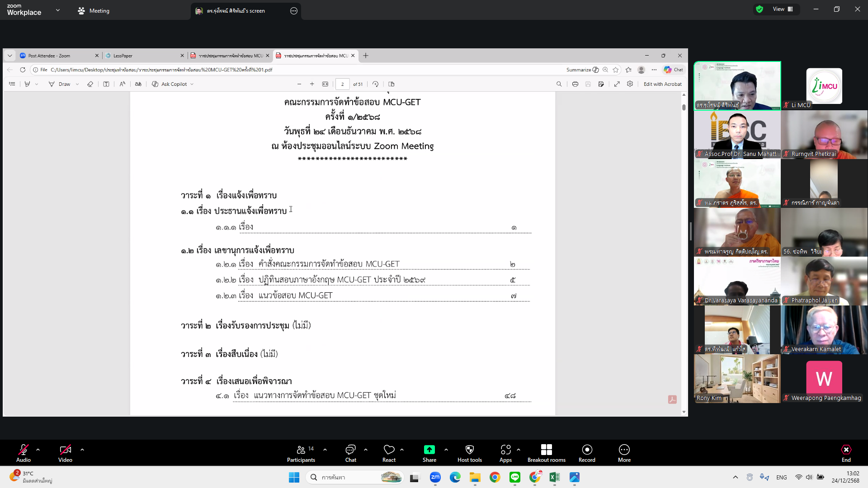Unmute microphone with Audio button
Image resolution: width=868 pixels, height=488 pixels.
tap(24, 453)
